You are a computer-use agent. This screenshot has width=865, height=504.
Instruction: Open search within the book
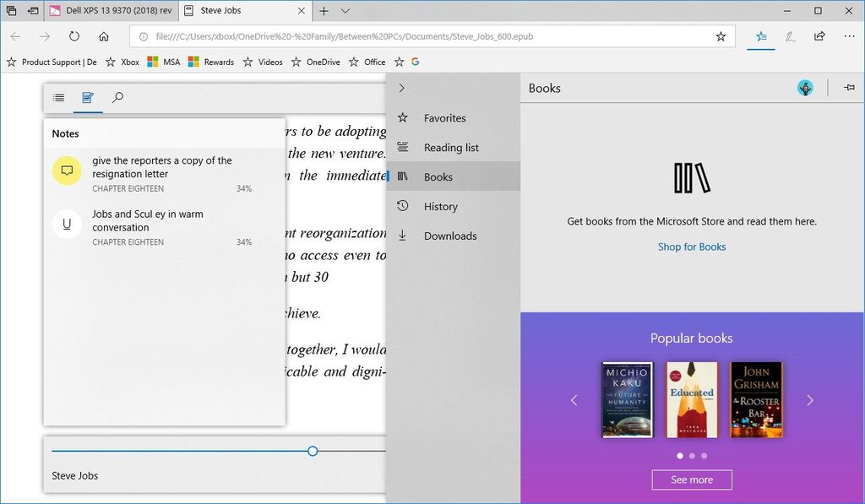(x=118, y=97)
